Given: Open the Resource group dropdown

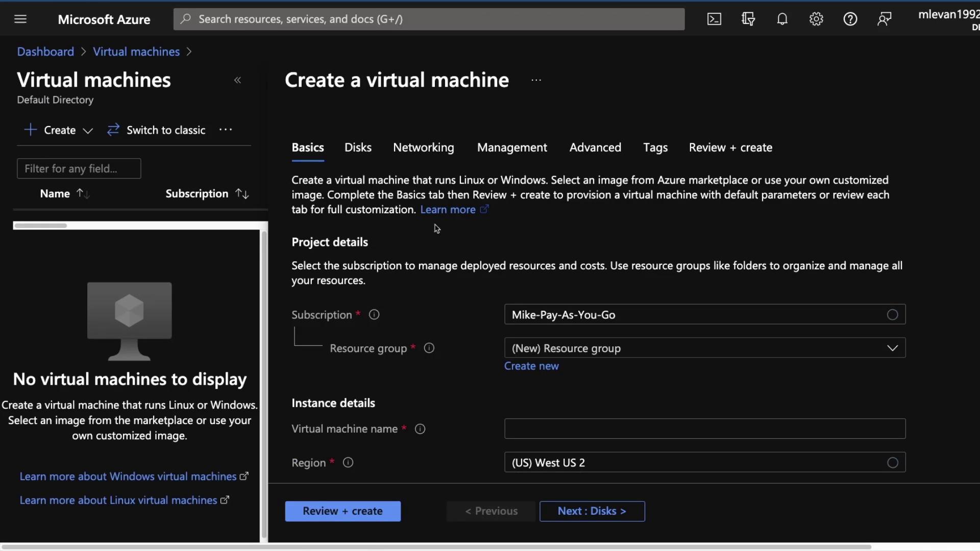Looking at the screenshot, I should 704,348.
